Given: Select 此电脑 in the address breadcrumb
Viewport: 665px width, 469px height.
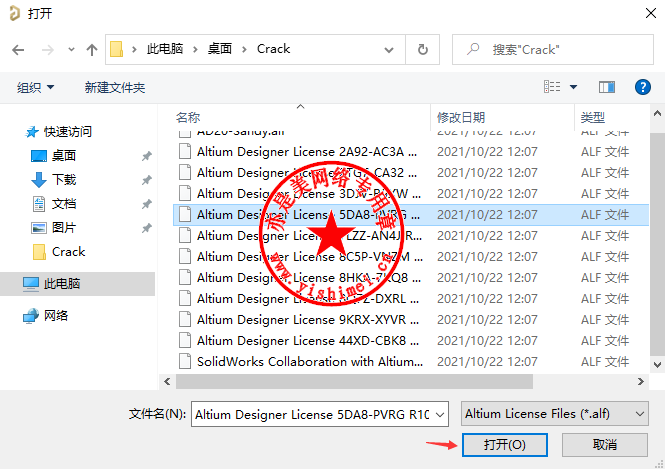Looking at the screenshot, I should (165, 49).
